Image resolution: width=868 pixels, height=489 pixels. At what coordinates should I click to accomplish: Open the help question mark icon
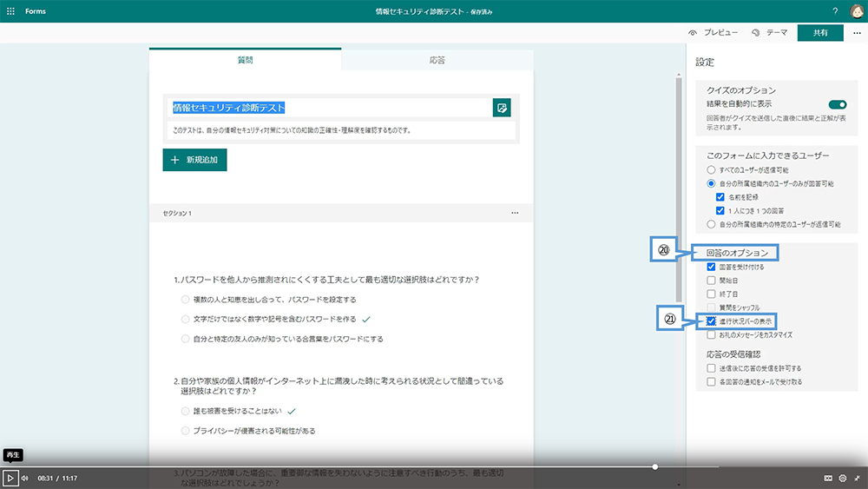(x=835, y=11)
